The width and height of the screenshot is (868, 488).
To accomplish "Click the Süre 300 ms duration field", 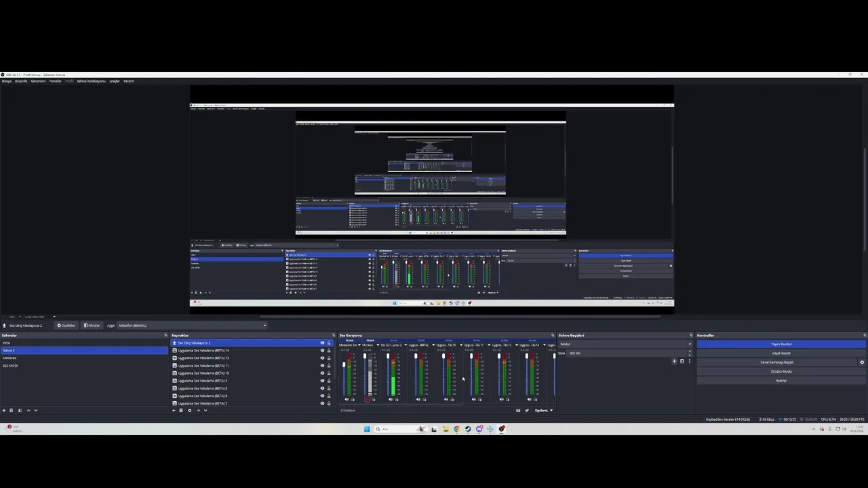I will (627, 353).
